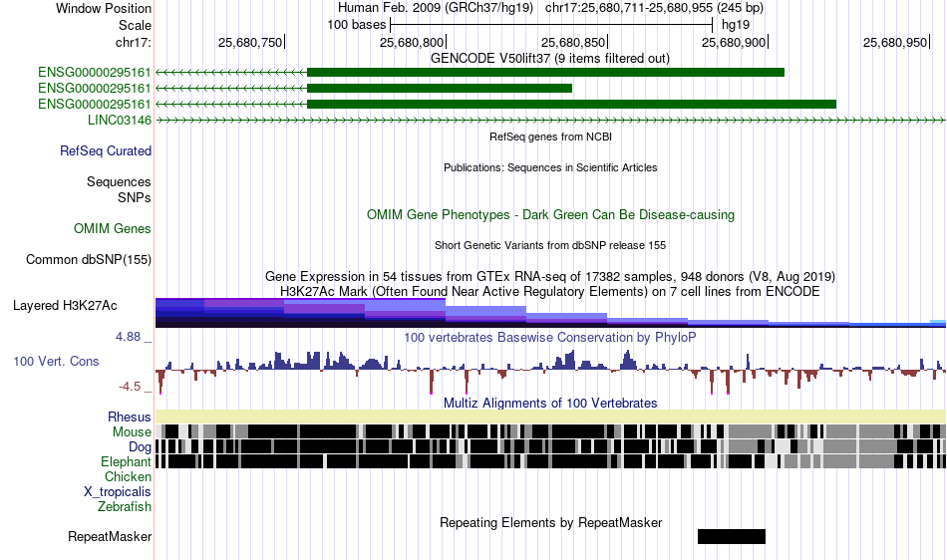The height and width of the screenshot is (560, 947).
Task: Click the X_tropicalis species label
Action: (x=118, y=492)
